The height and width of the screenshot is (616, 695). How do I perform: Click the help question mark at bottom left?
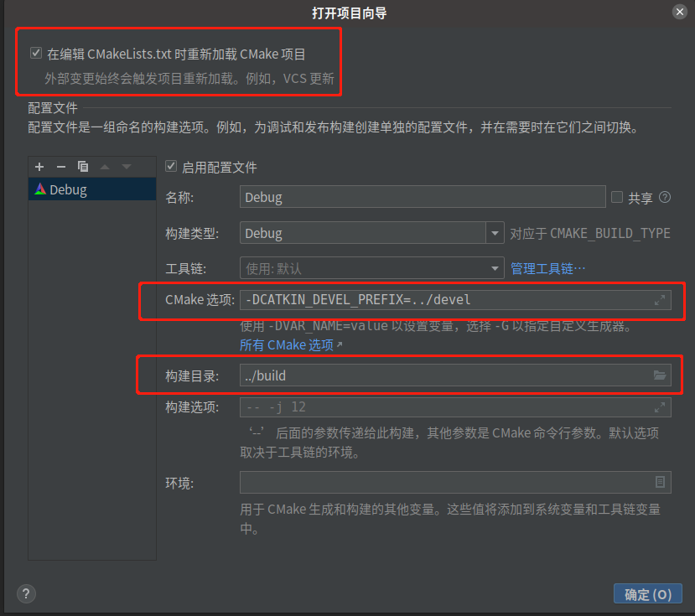click(x=25, y=593)
